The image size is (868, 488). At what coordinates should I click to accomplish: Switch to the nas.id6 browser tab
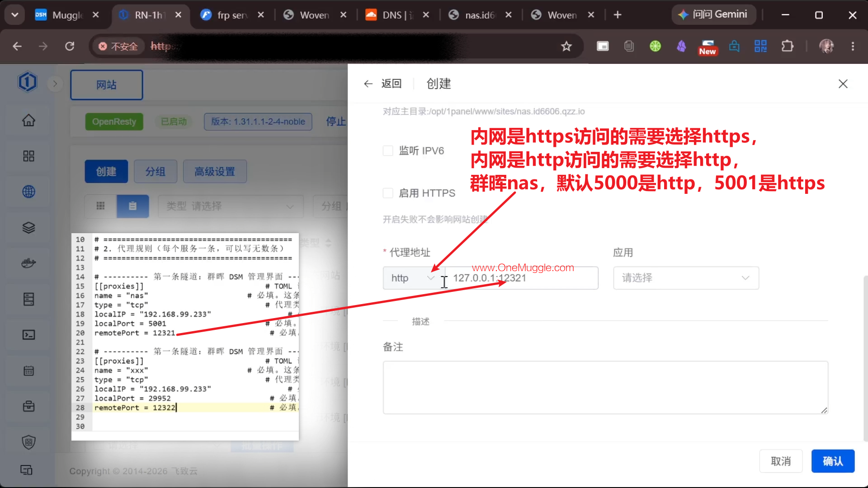coord(480,15)
